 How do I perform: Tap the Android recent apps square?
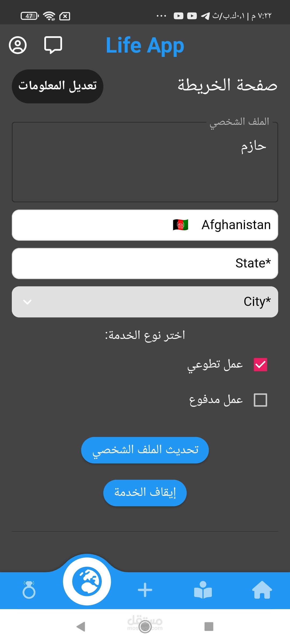click(209, 627)
